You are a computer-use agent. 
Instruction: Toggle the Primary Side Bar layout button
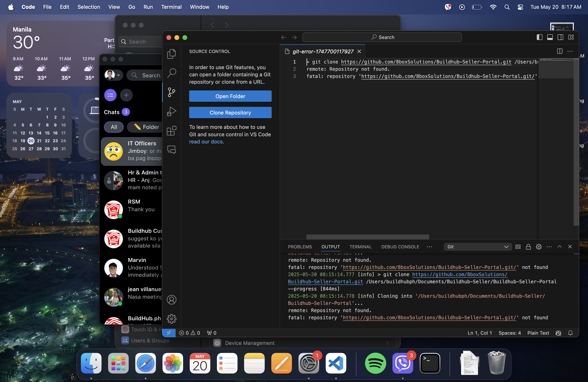click(540, 37)
